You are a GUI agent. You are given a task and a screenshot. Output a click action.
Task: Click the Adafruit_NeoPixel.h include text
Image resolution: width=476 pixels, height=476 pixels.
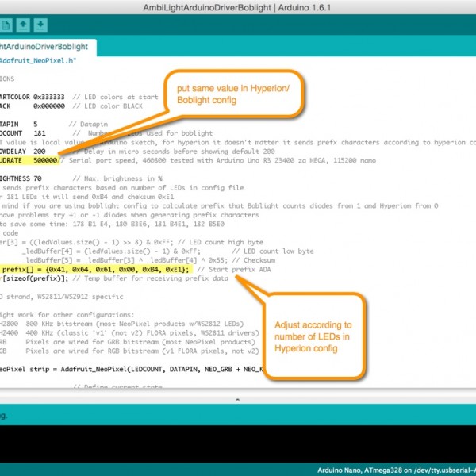point(37,61)
